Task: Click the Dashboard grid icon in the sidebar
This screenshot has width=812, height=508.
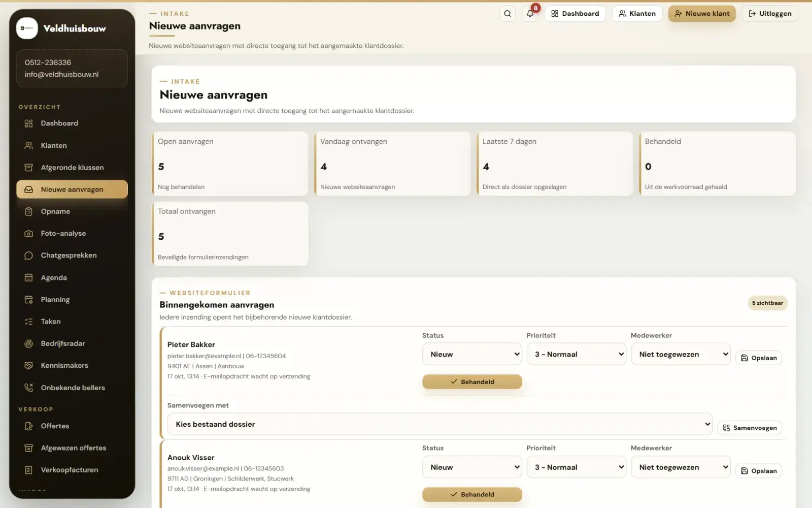Action: click(28, 123)
